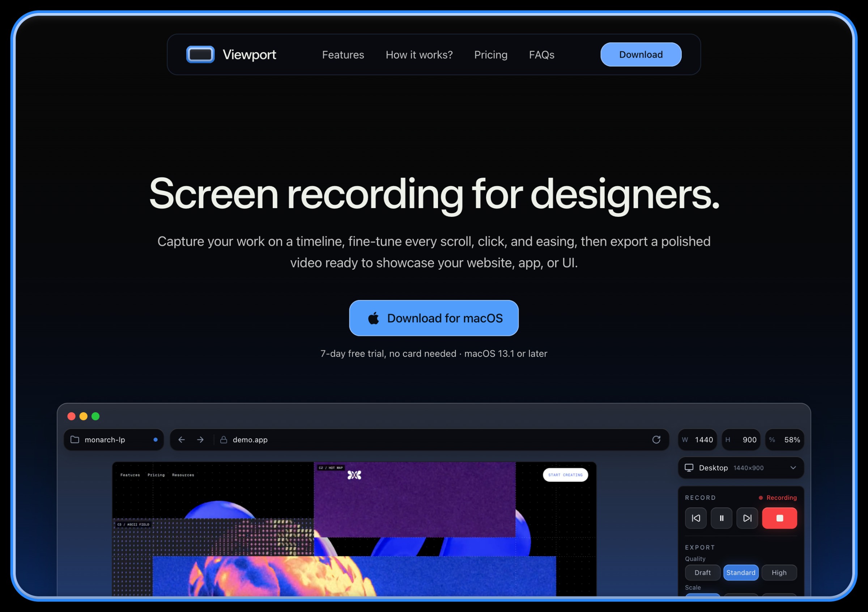Click the folder icon beside monarch-lp
This screenshot has width=868, height=612.
click(x=75, y=439)
